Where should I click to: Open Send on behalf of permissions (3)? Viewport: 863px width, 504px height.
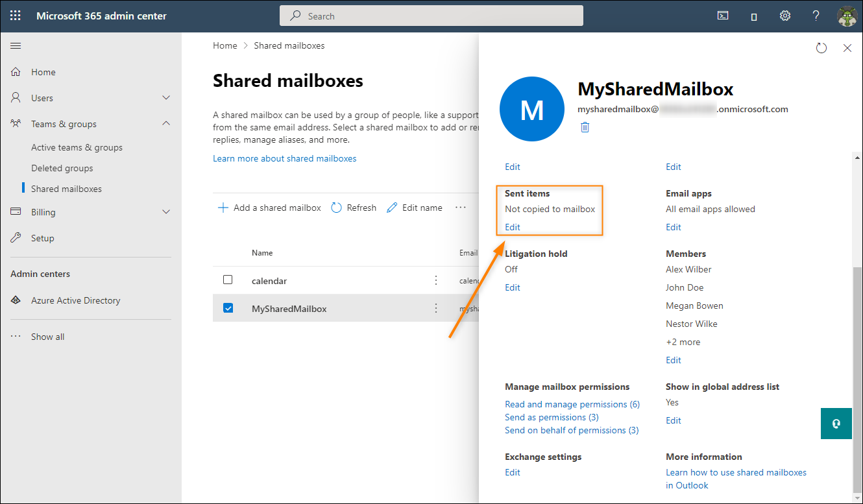pyautogui.click(x=572, y=430)
